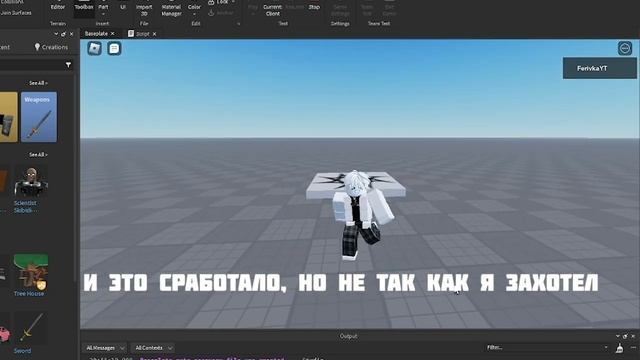Stop the play test

314,6
